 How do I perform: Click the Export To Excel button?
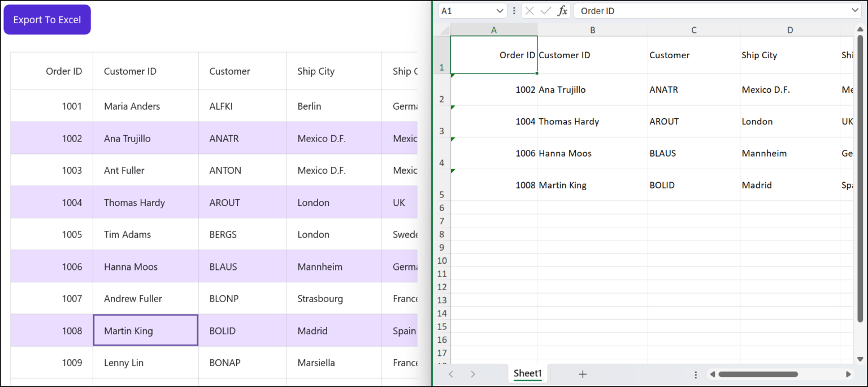pos(47,19)
